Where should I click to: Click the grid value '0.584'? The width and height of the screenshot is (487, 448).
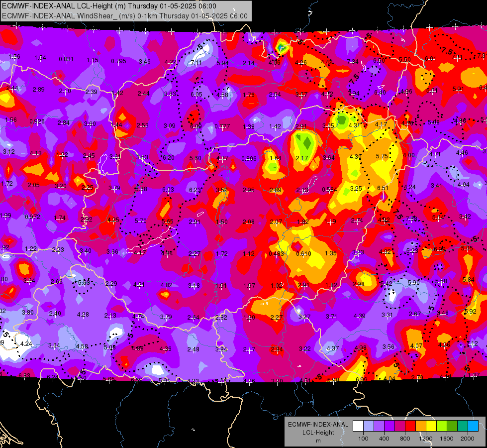(329, 190)
